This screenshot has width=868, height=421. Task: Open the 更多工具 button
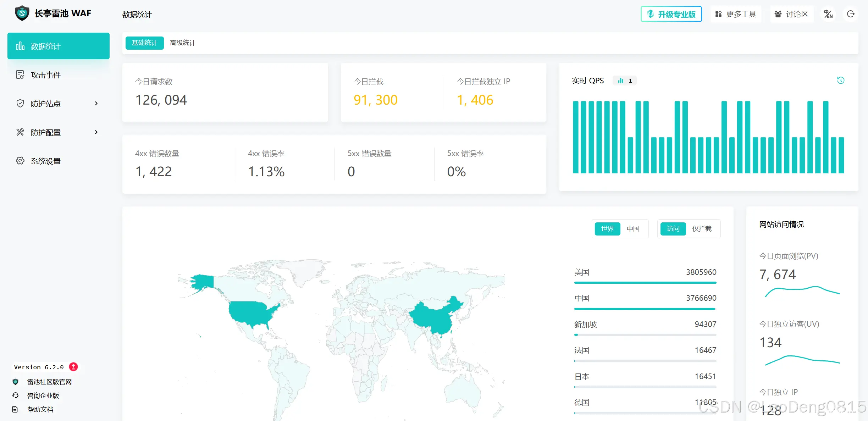pyautogui.click(x=736, y=14)
